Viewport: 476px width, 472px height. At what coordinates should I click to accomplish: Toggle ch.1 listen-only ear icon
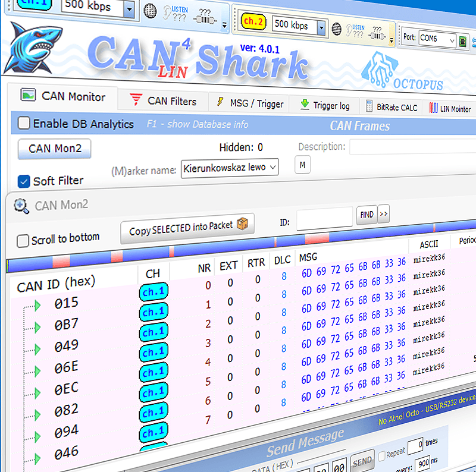pyautogui.click(x=175, y=13)
